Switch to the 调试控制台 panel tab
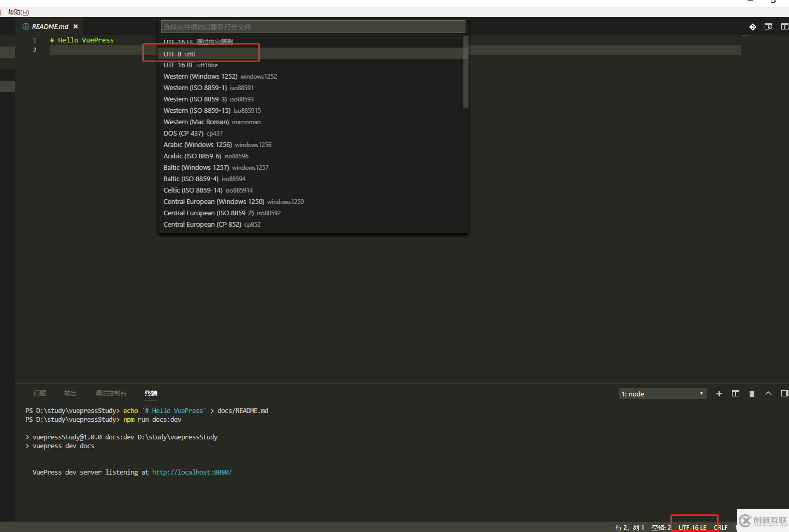The image size is (789, 532). [111, 393]
